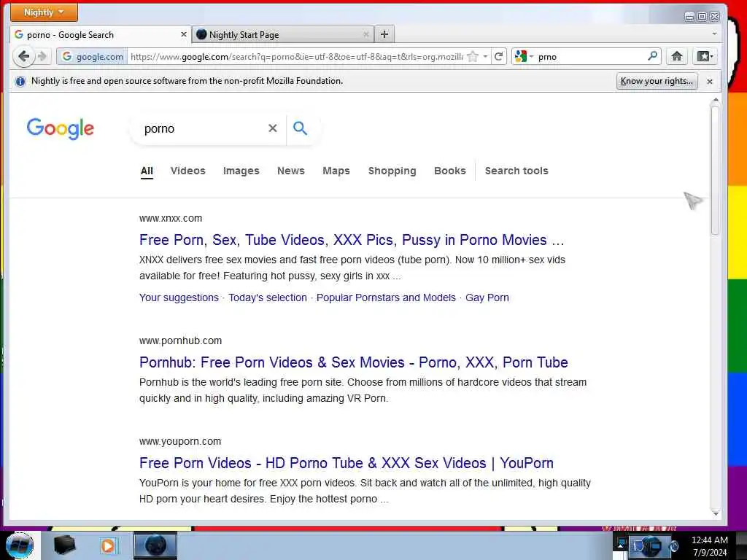Go to the home page
This screenshot has width=747, height=560.
(676, 56)
